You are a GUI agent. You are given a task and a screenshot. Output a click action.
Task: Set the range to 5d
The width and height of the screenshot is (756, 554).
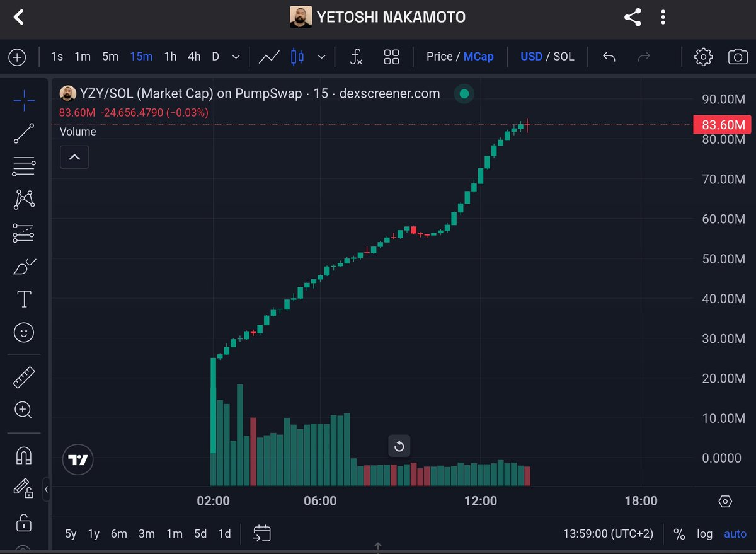tap(200, 534)
